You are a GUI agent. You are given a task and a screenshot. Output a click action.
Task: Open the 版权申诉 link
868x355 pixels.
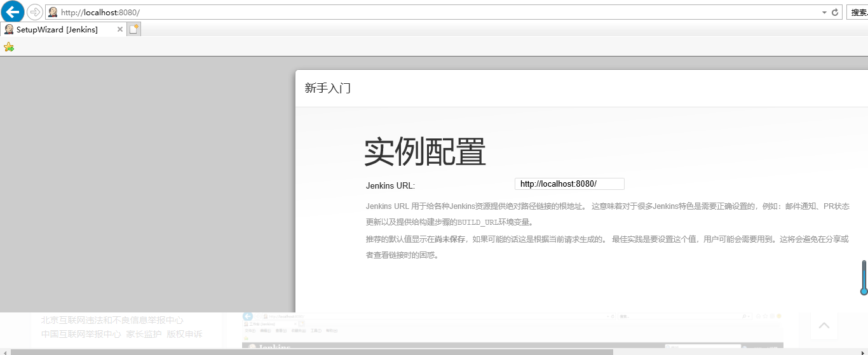point(184,334)
